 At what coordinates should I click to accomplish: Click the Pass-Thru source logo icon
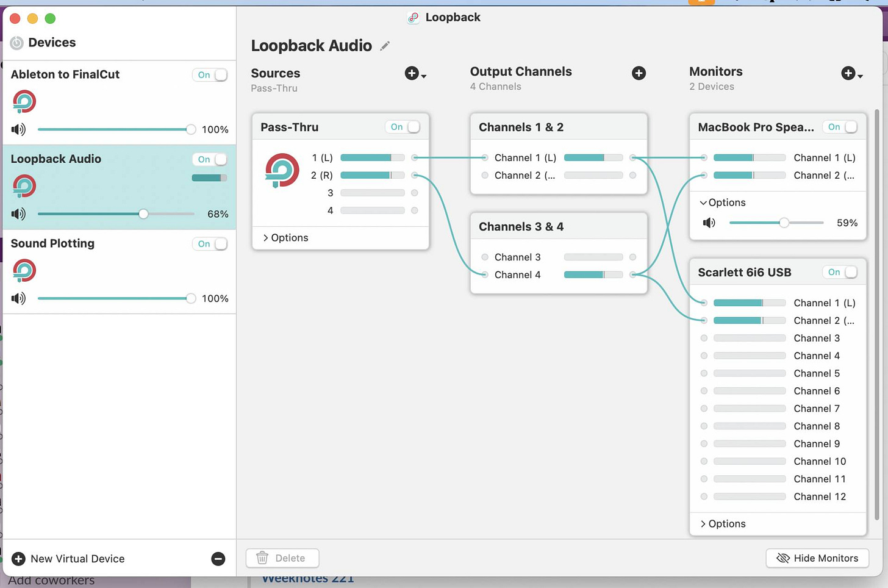[282, 170]
